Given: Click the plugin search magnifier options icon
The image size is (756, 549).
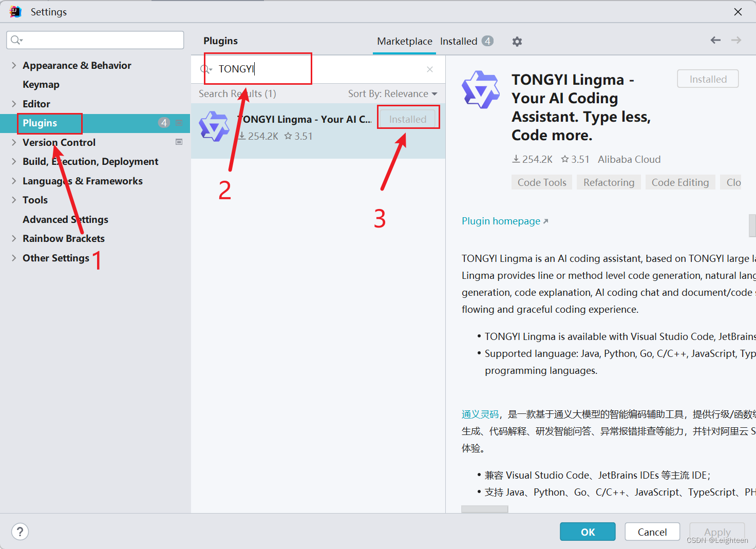Looking at the screenshot, I should pyautogui.click(x=206, y=69).
